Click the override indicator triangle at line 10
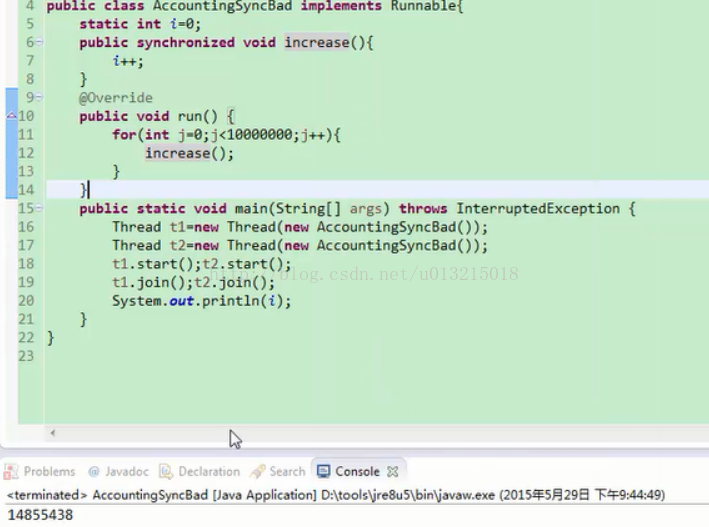This screenshot has width=709, height=527. 11,115
